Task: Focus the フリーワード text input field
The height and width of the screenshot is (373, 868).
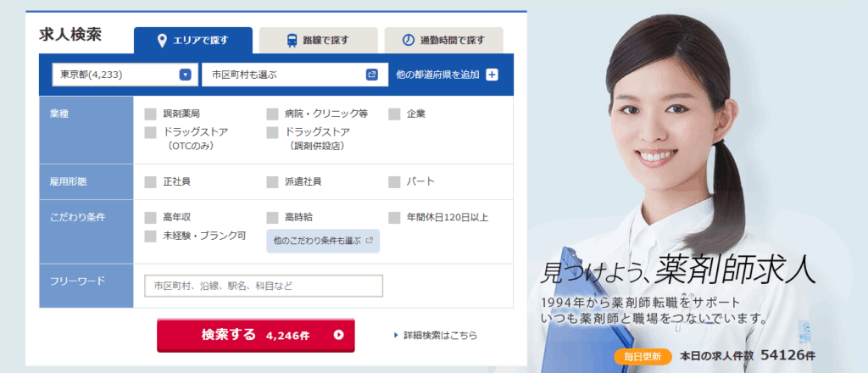Action: pyautogui.click(x=264, y=287)
